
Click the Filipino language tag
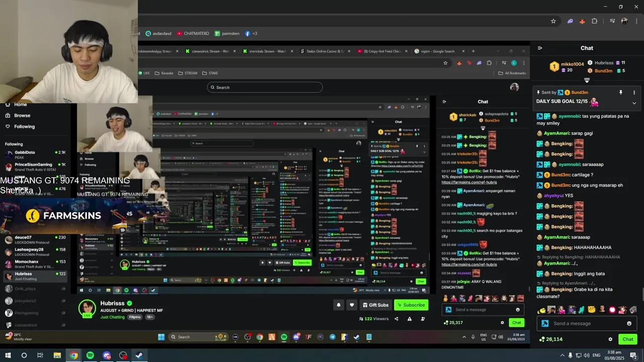[135, 317]
